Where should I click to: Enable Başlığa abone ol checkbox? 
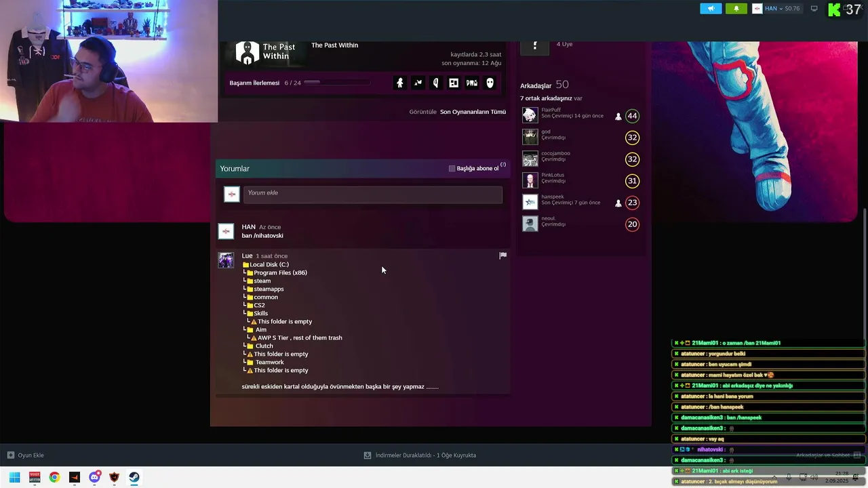coord(452,168)
